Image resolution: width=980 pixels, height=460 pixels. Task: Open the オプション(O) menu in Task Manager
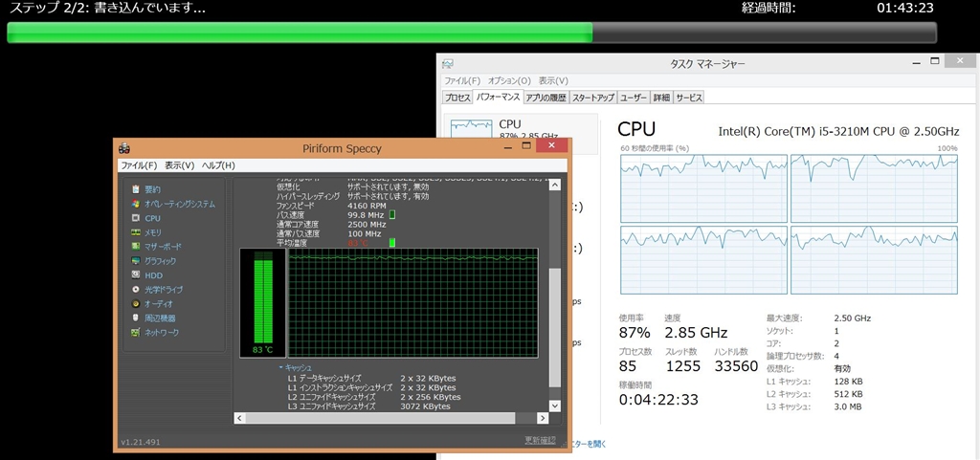click(x=508, y=81)
